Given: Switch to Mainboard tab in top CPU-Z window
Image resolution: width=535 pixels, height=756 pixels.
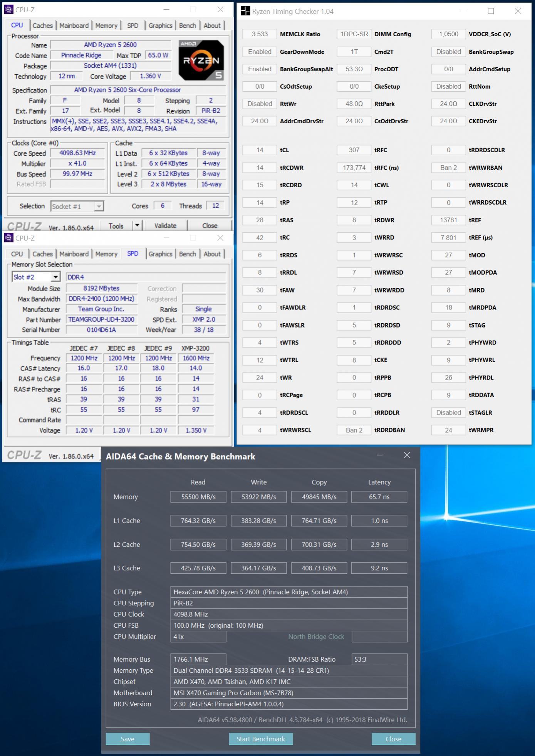Looking at the screenshot, I should [x=74, y=26].
